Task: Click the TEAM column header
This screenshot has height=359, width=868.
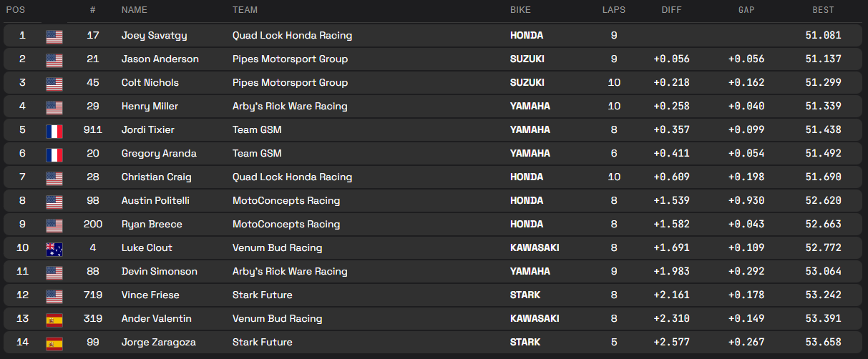Action: [245, 10]
